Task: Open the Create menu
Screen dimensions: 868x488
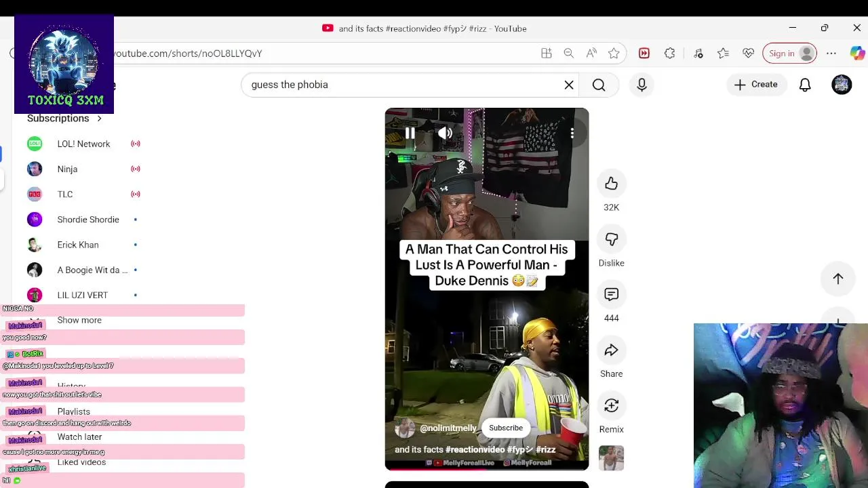Action: 756,85
